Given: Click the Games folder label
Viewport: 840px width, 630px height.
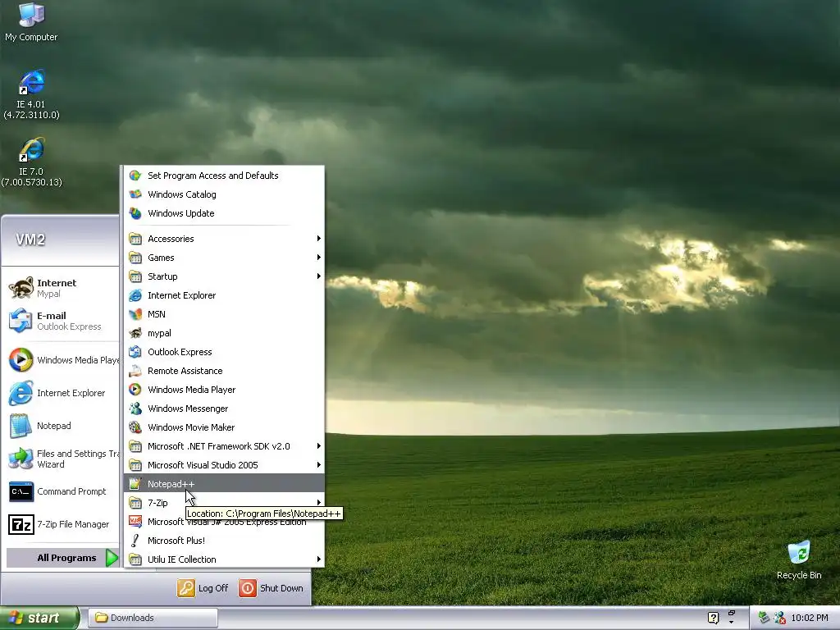Looking at the screenshot, I should [161, 258].
